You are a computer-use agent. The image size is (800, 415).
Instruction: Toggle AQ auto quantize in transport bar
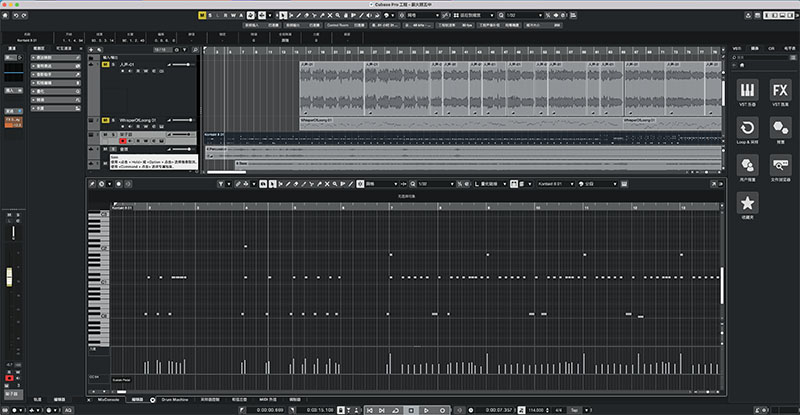pyautogui.click(x=68, y=410)
